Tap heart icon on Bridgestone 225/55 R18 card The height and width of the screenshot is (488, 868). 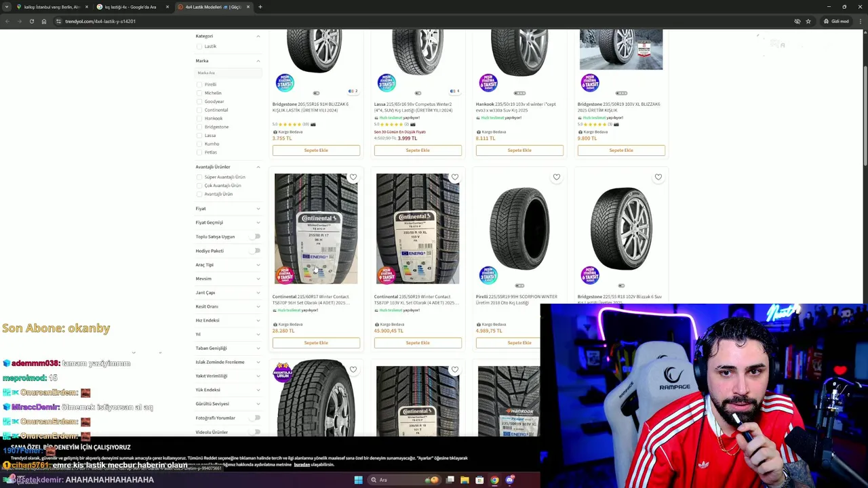[658, 178]
